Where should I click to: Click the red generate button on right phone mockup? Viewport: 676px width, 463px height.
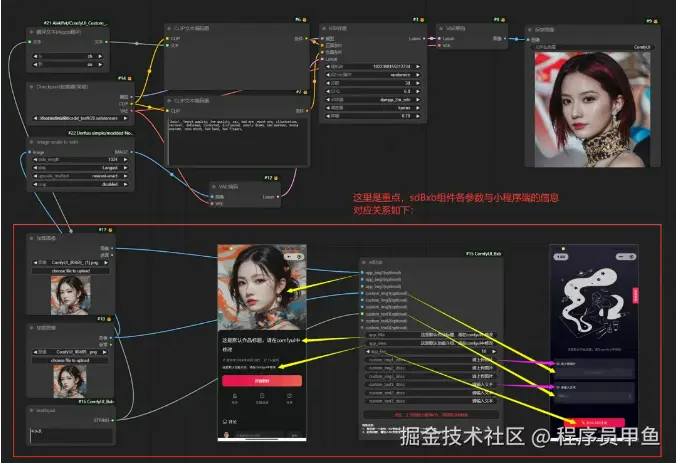[594, 422]
